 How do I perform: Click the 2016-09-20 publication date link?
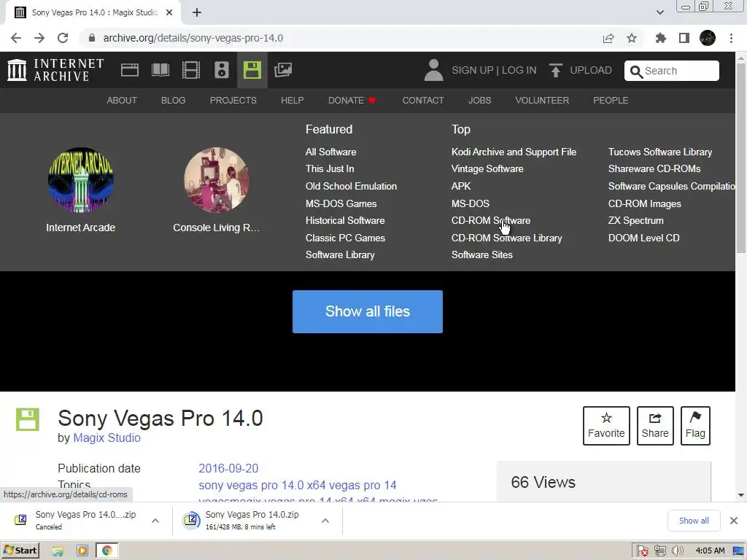click(x=228, y=468)
